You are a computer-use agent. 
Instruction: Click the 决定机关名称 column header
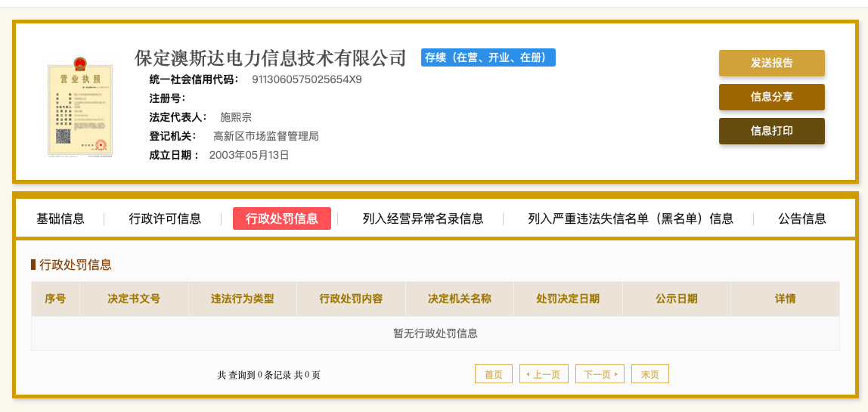pyautogui.click(x=460, y=299)
